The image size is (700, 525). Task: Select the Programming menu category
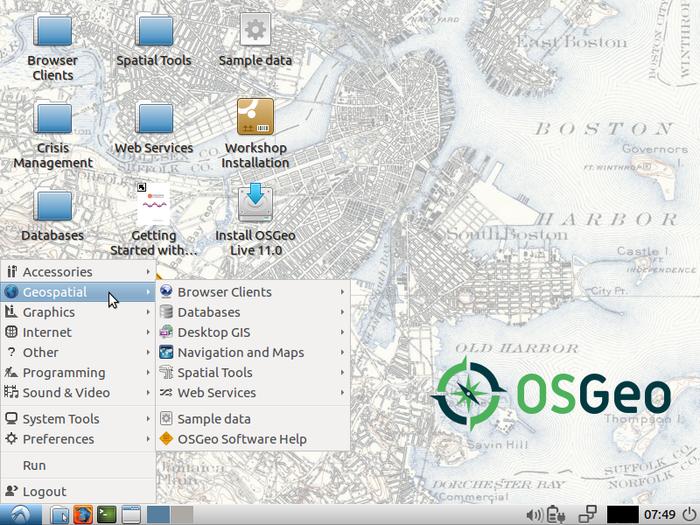64,372
